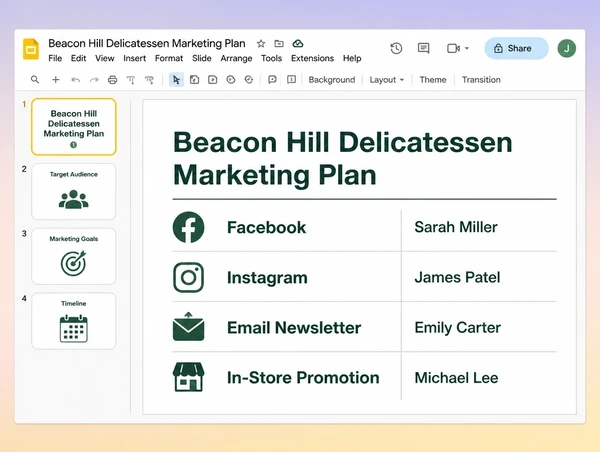Open the Slide menu
This screenshot has width=600, height=452.
click(202, 58)
